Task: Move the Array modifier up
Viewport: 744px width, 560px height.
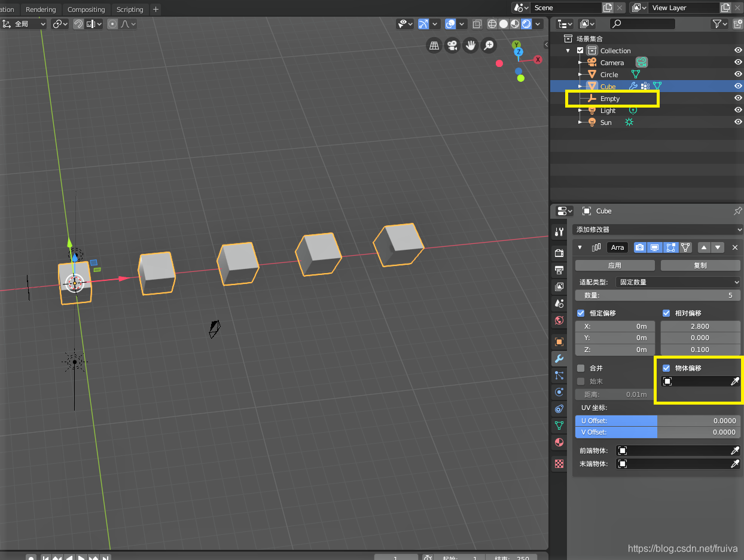Action: click(704, 247)
